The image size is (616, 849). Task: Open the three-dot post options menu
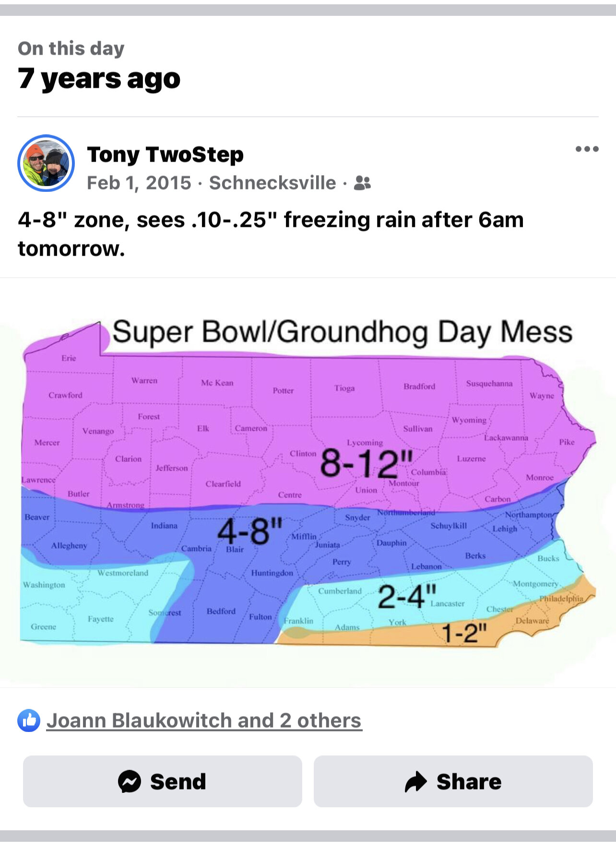pyautogui.click(x=587, y=149)
